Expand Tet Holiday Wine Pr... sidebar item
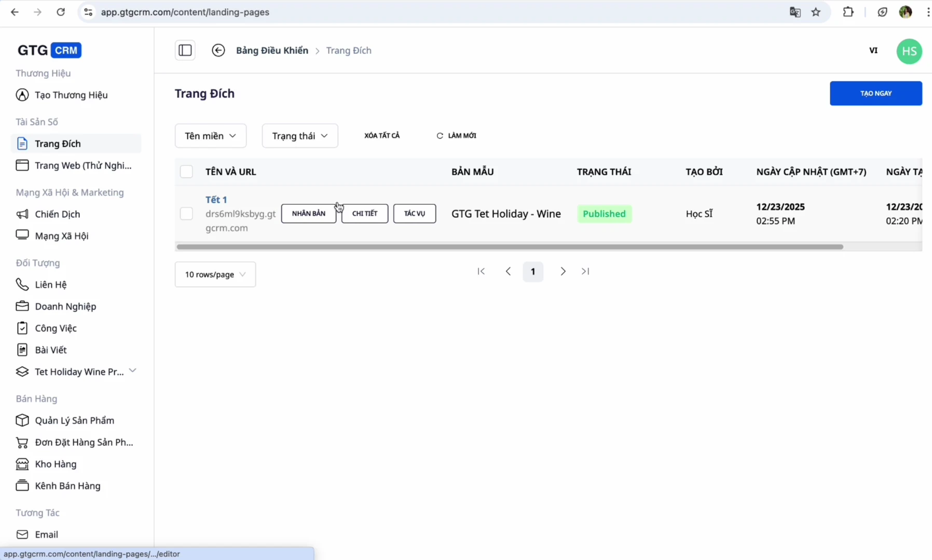932x560 pixels. [x=132, y=371]
